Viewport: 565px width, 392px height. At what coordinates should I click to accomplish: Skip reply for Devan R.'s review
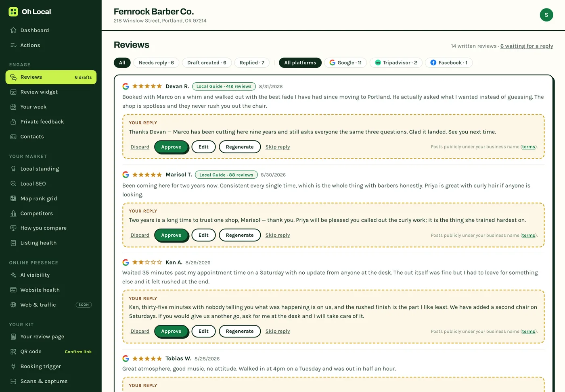(x=278, y=147)
